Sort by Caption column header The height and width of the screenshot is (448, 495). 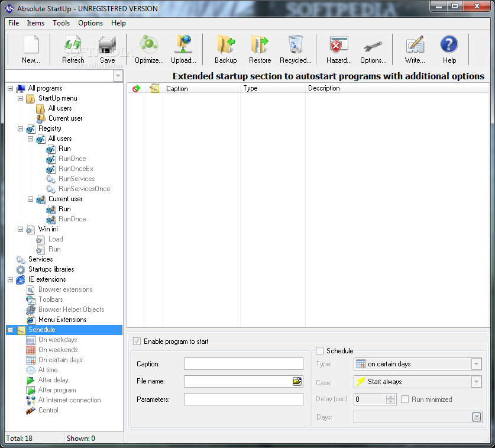point(202,89)
